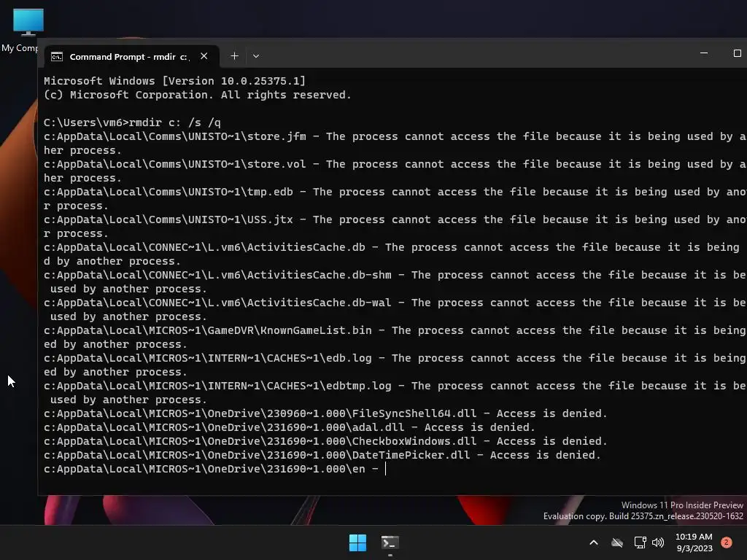Open a new terminal tab

[234, 56]
